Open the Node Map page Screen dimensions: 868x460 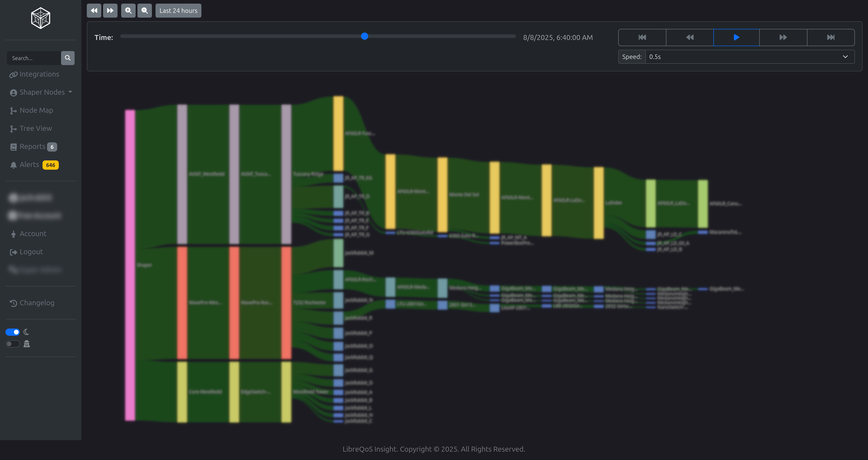[x=36, y=110]
